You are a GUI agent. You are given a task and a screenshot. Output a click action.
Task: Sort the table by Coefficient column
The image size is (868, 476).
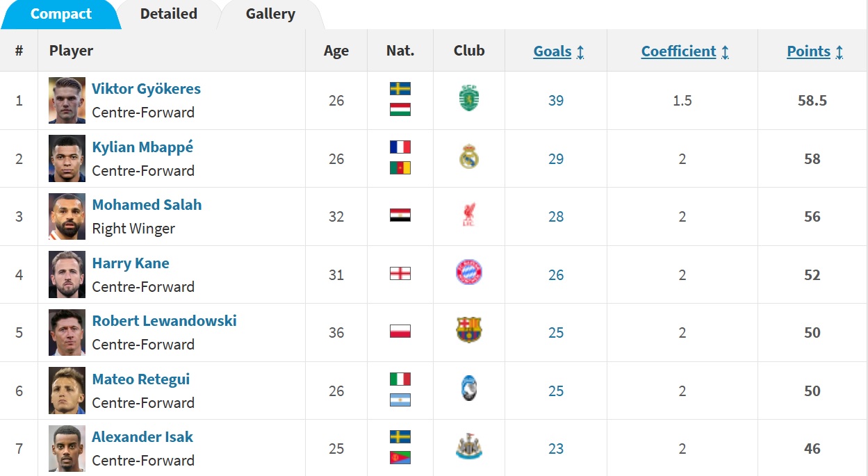[x=685, y=51]
